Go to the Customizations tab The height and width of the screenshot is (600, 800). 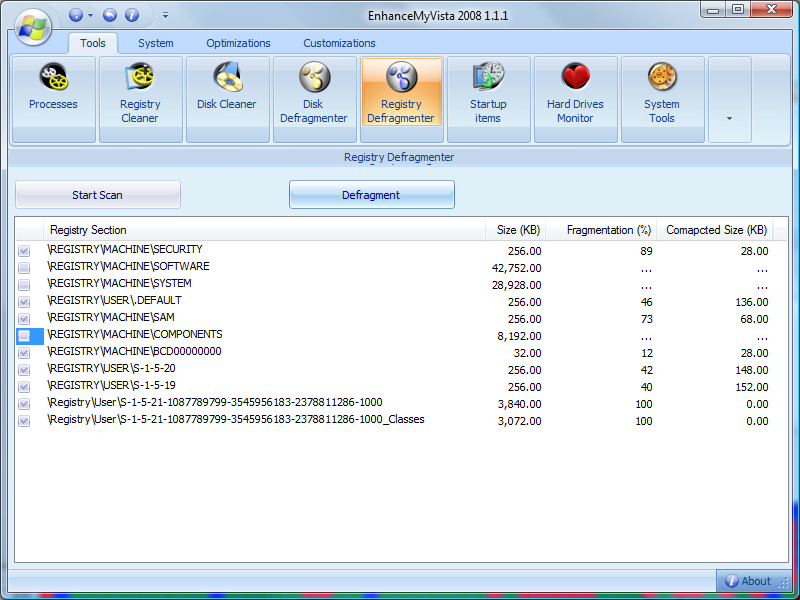339,43
